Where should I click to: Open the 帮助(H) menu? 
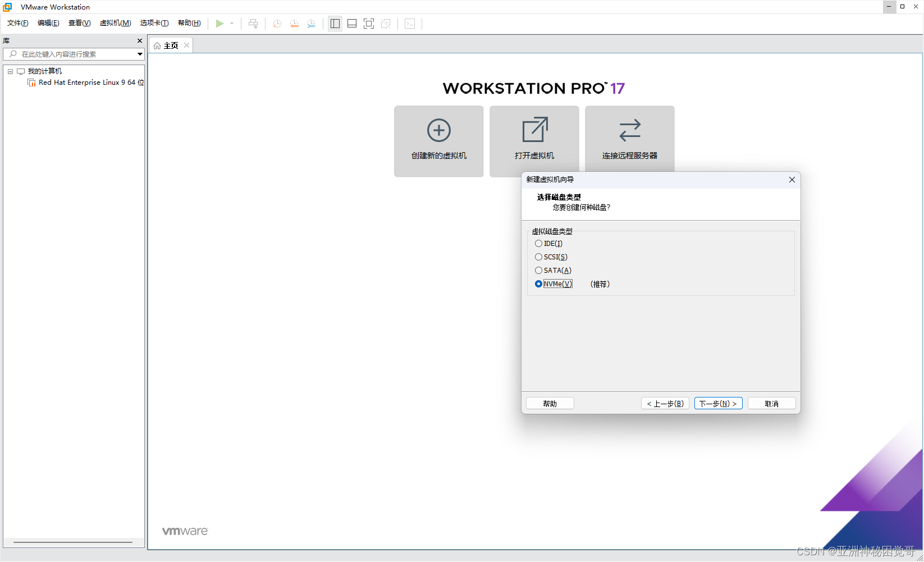189,23
